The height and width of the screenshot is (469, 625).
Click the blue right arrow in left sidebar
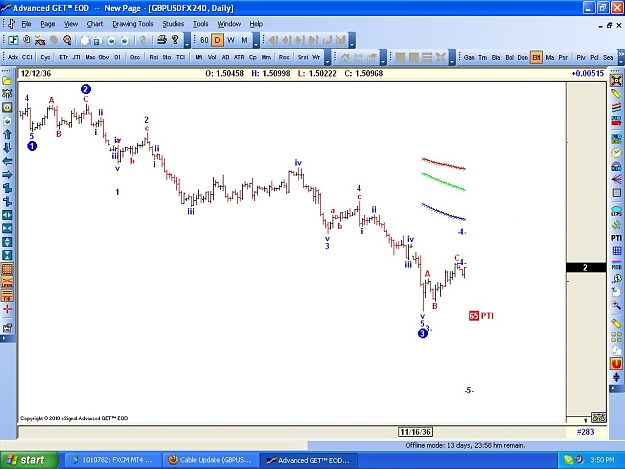(7, 175)
